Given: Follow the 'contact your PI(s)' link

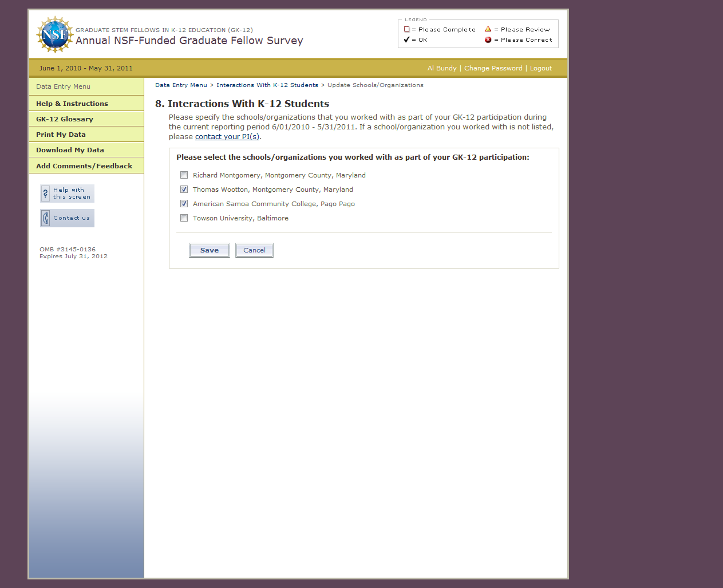Looking at the screenshot, I should pos(227,137).
